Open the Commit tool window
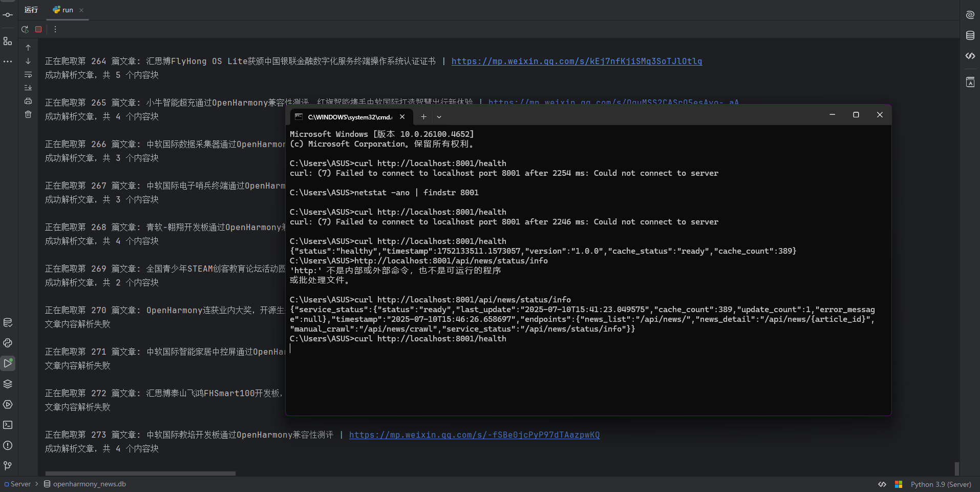Screen dimensions: 980x492 point(8,15)
